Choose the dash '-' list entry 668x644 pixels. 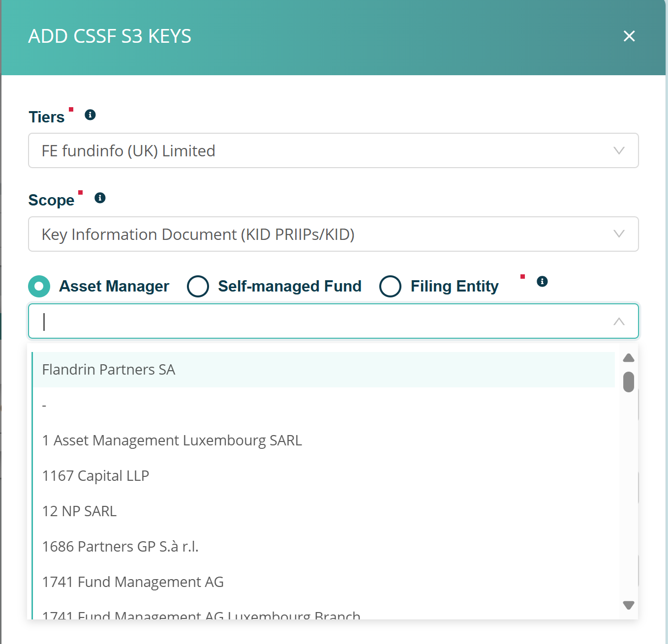[x=324, y=405]
